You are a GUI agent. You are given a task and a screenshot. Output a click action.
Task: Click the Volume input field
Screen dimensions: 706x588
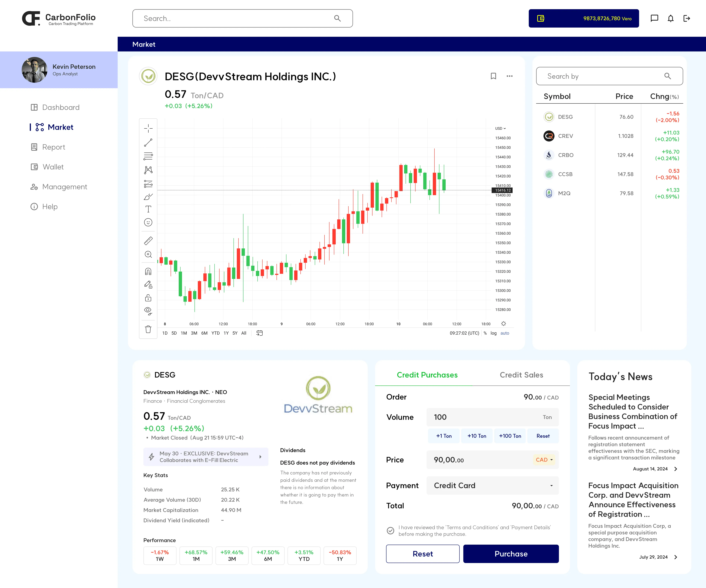click(x=484, y=417)
